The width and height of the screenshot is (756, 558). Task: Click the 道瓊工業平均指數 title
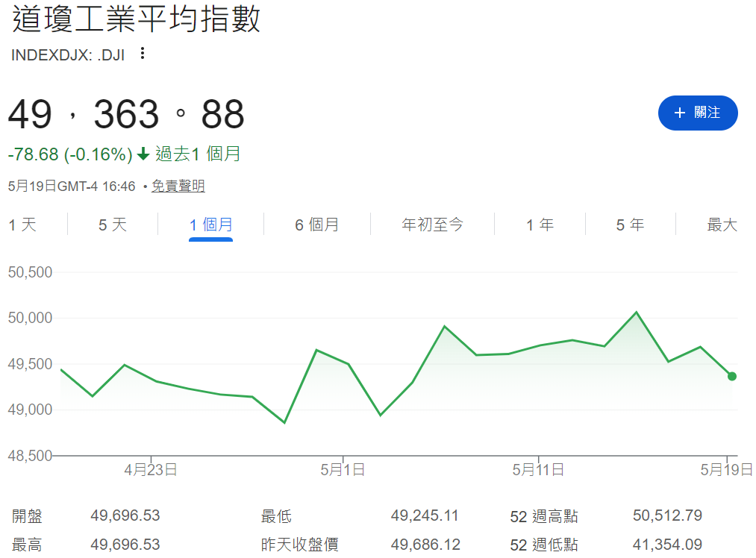[x=136, y=19]
